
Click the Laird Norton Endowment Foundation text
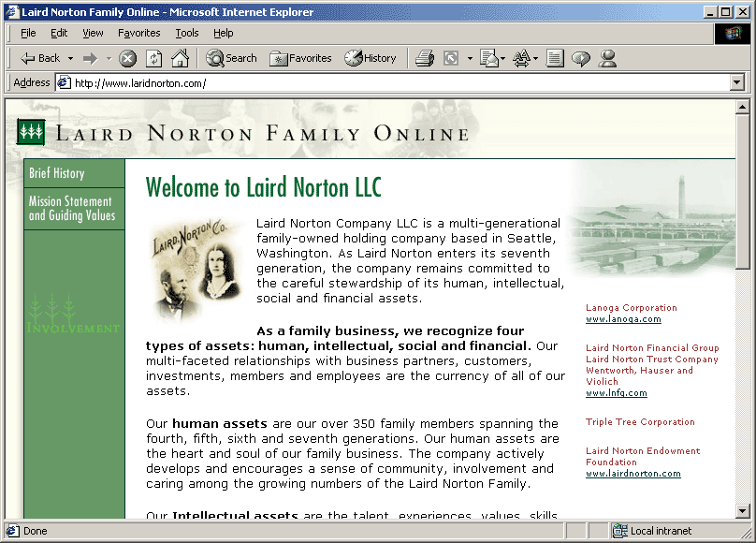pos(643,456)
